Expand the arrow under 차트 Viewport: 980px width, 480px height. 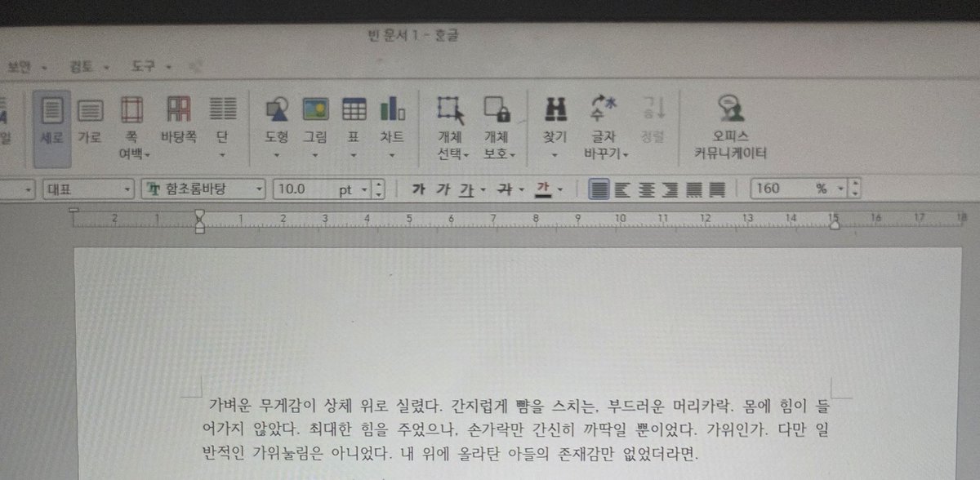392,154
